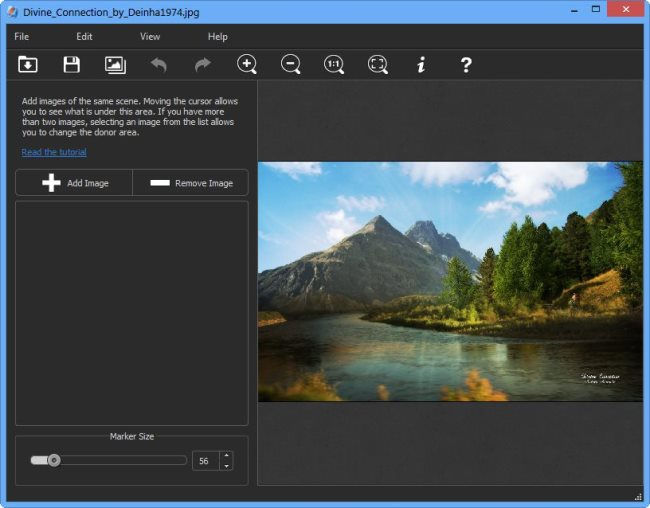Click inside the Marker Size value field
The height and width of the screenshot is (508, 650).
pyautogui.click(x=206, y=461)
